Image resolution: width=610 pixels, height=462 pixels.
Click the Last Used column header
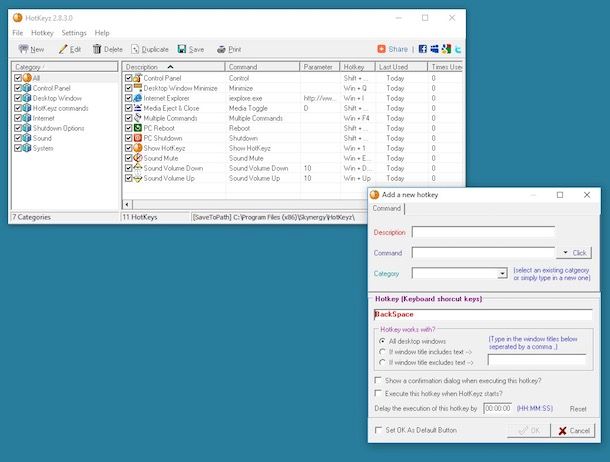pos(401,67)
